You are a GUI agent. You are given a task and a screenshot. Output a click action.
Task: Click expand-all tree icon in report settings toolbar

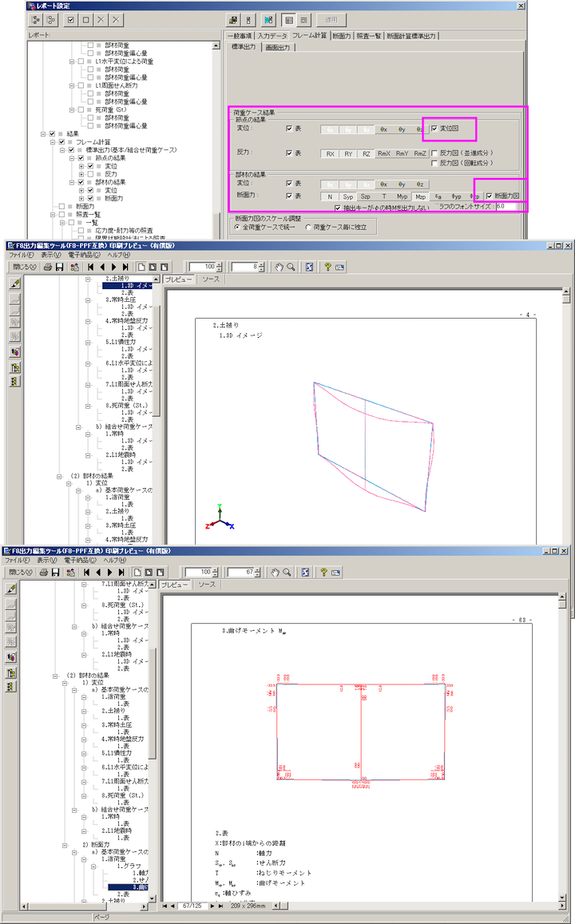[x=36, y=19]
